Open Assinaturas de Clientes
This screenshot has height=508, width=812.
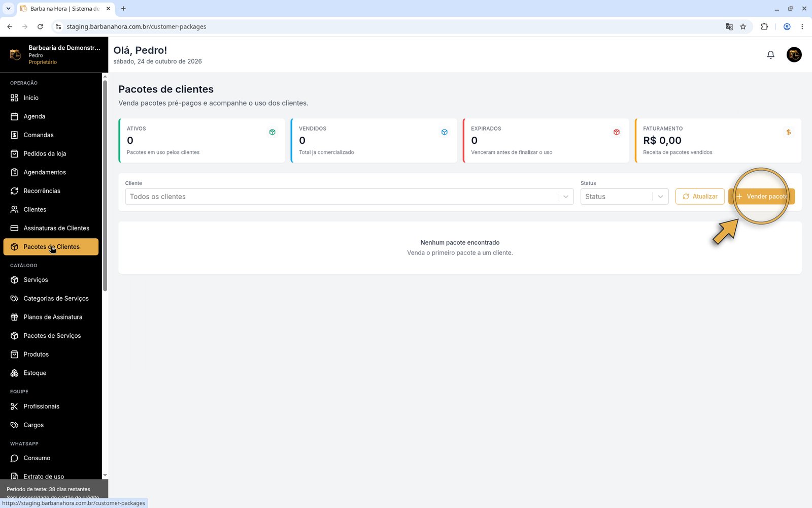(51, 228)
